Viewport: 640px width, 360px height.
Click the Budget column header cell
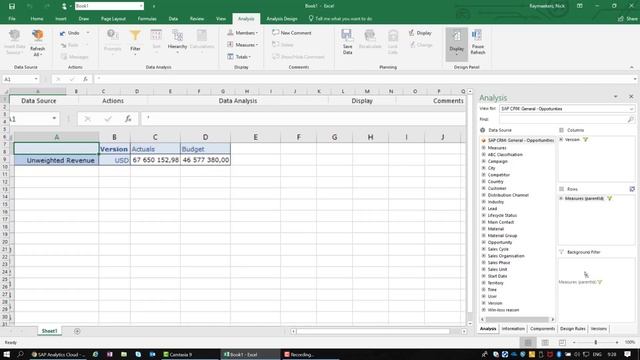[205, 149]
